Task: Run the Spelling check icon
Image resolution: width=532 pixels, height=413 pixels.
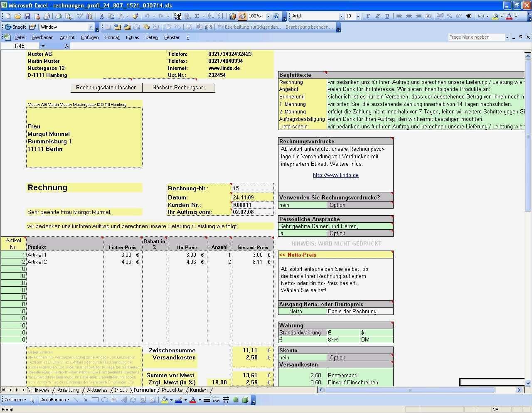Action: point(80,16)
